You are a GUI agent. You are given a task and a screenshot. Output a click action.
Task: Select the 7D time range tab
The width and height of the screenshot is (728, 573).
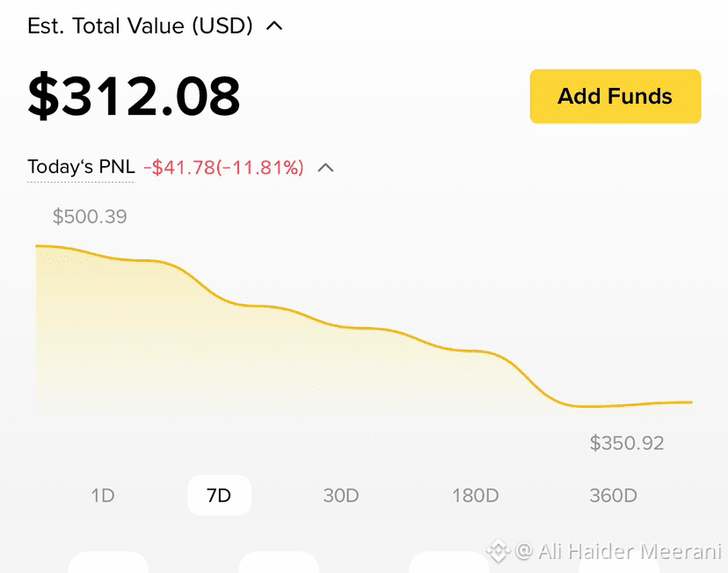click(219, 496)
